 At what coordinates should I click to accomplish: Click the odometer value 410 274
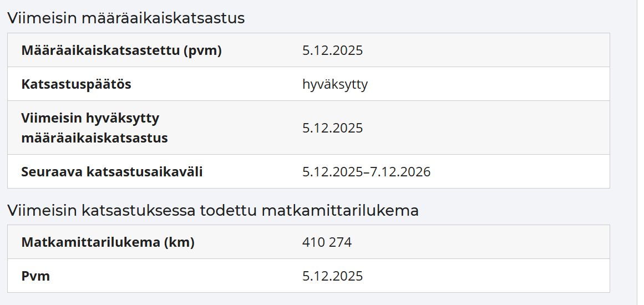327,242
